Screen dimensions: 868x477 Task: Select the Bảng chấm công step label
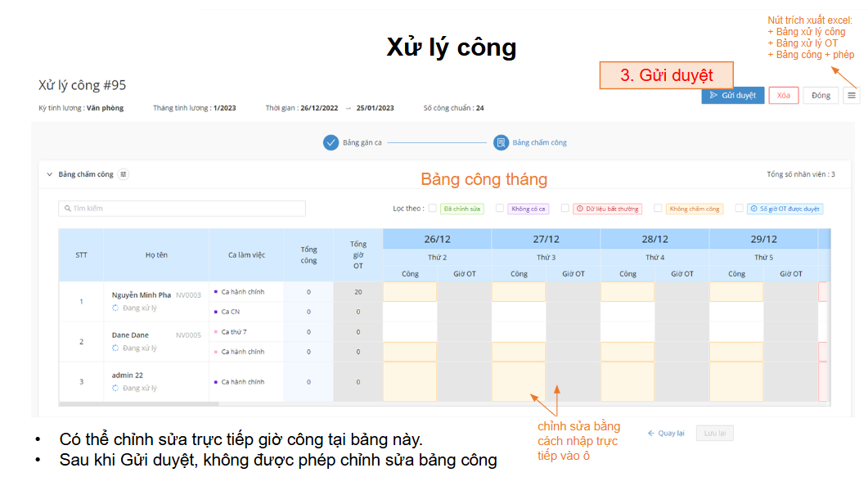[539, 142]
